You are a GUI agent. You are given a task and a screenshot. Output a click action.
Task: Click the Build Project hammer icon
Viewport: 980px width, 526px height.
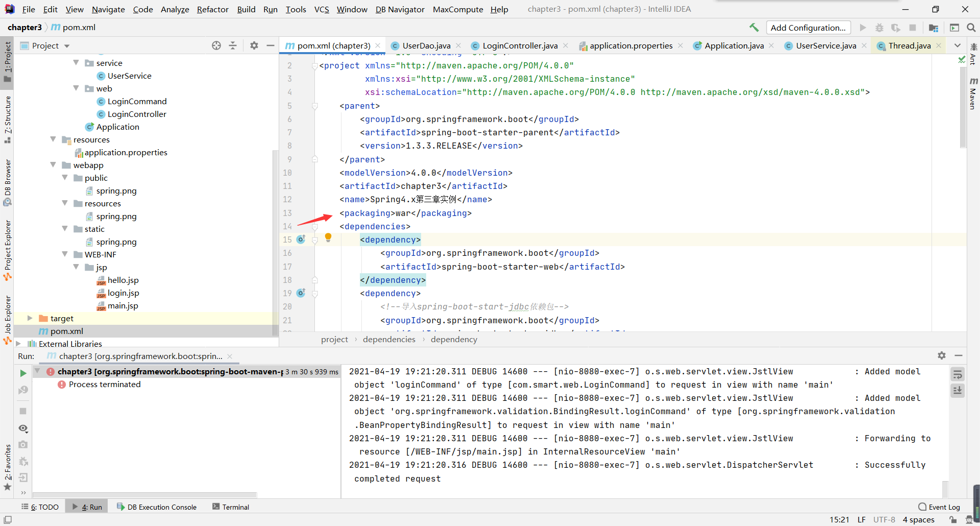point(754,28)
